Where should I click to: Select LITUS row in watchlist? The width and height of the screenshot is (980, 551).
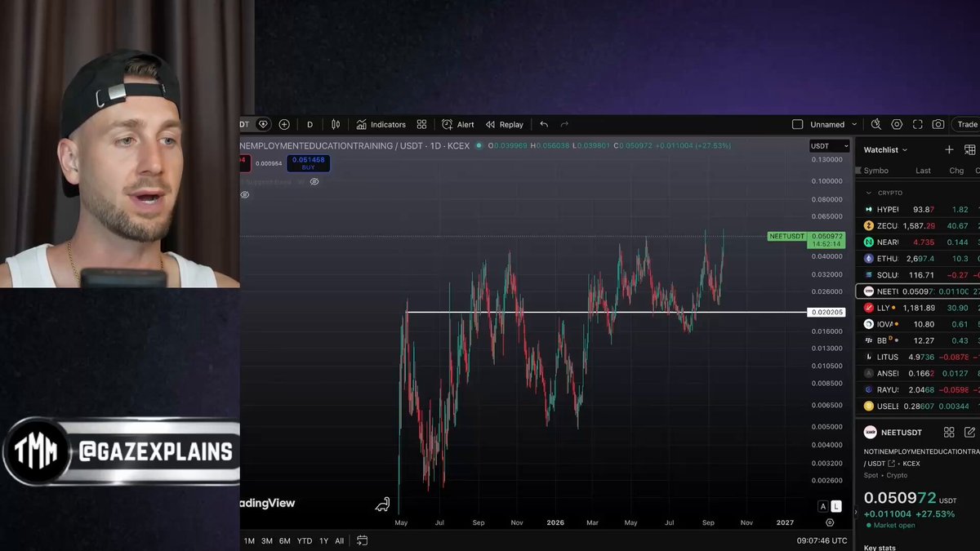coord(917,357)
